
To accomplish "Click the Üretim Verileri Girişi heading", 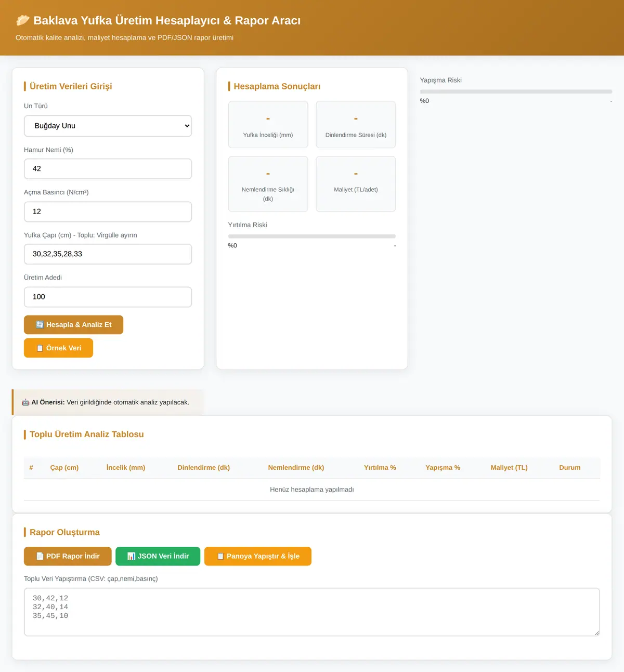I will click(71, 86).
